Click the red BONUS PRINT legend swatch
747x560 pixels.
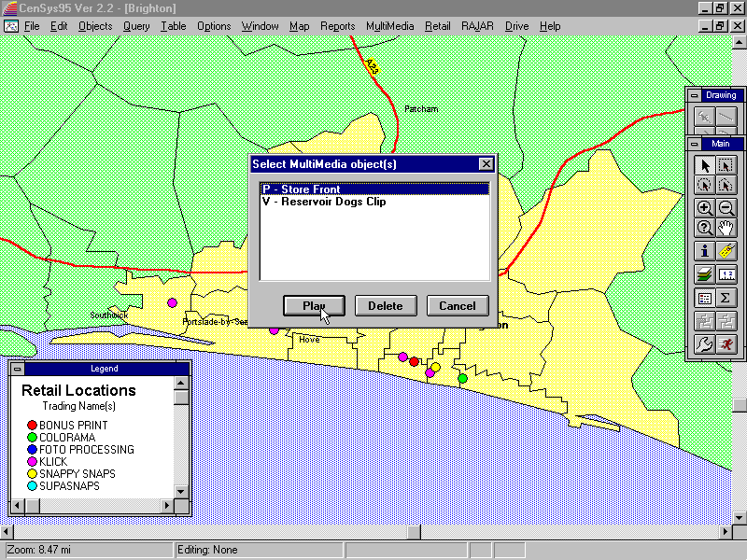coord(32,426)
